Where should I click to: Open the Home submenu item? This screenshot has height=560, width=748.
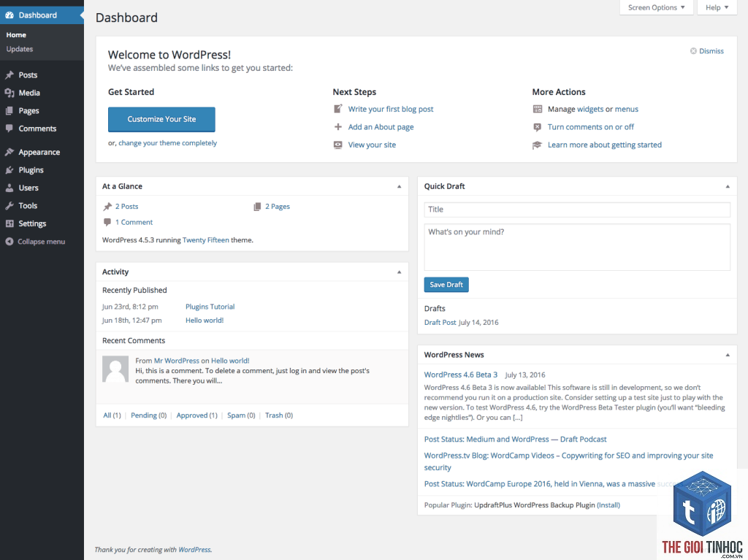coord(16,35)
